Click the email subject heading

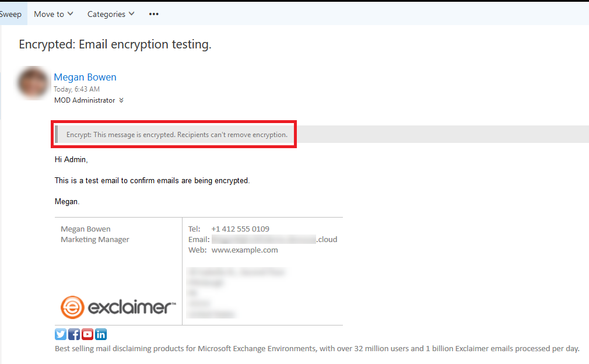[x=115, y=45]
